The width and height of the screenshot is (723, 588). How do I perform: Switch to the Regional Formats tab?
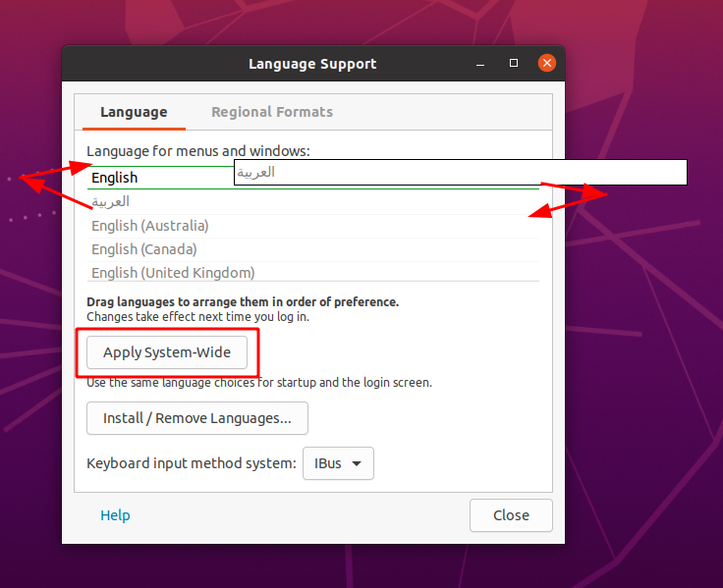tap(272, 112)
